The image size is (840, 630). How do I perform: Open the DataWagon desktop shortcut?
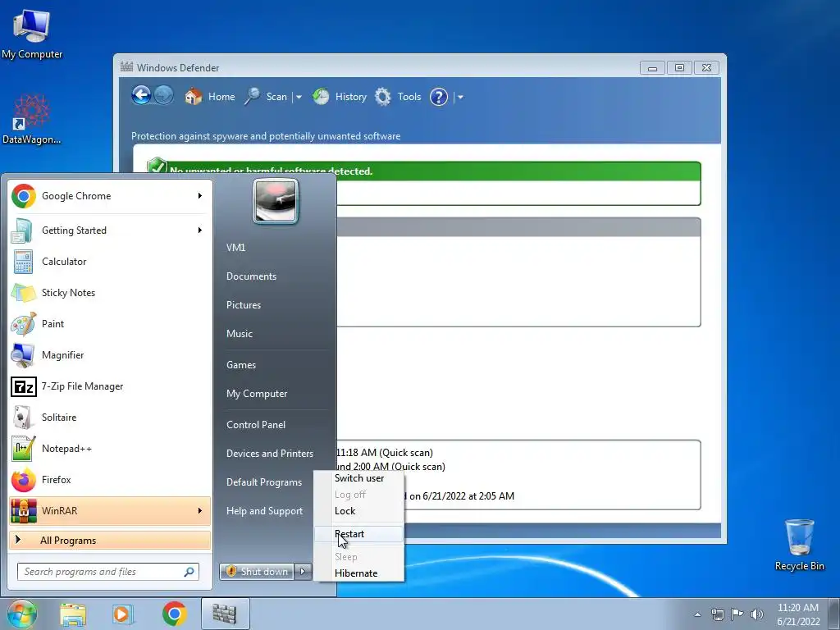[x=32, y=119]
